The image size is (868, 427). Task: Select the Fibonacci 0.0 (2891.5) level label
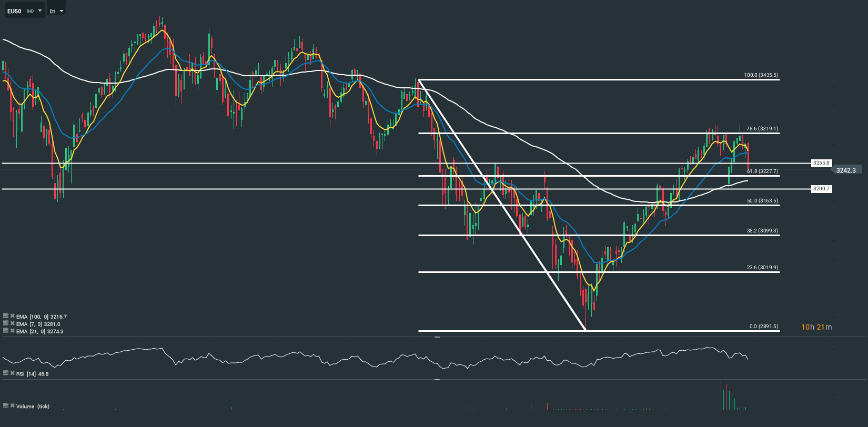coord(764,327)
